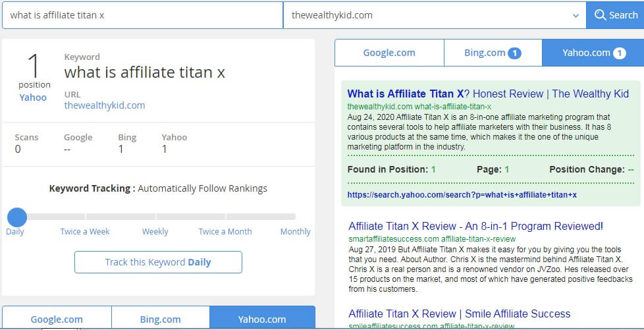Click the 'Page: 1' text
The height and width of the screenshot is (330, 644).
click(x=493, y=169)
